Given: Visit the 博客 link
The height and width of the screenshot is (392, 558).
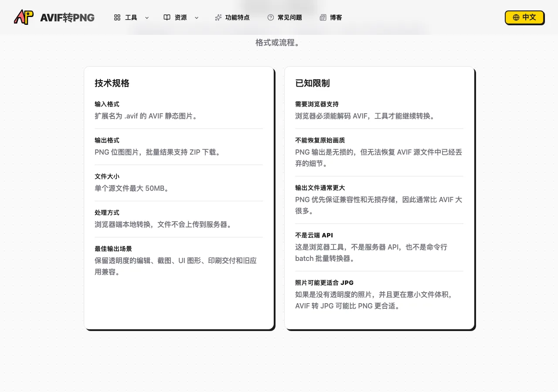Looking at the screenshot, I should click(x=331, y=17).
